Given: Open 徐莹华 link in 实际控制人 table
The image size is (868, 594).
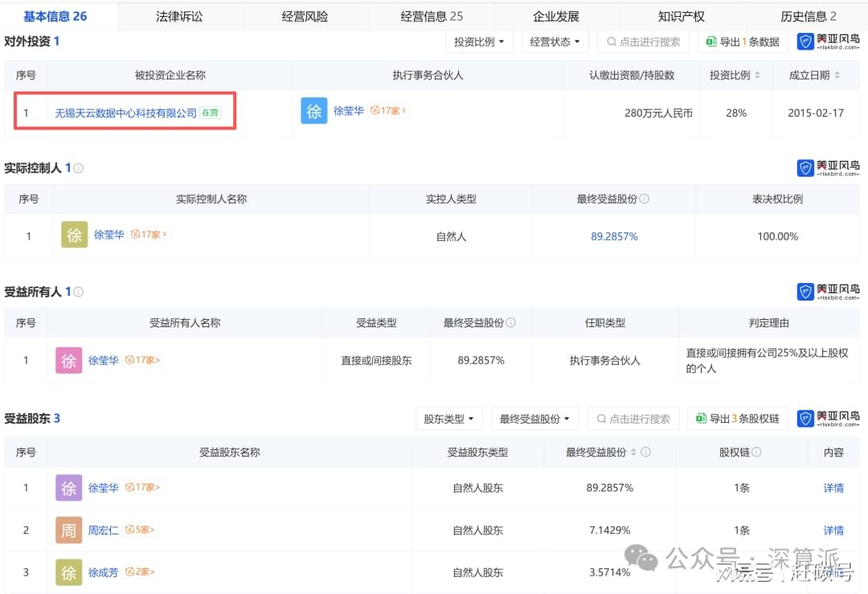Looking at the screenshot, I should 108,235.
